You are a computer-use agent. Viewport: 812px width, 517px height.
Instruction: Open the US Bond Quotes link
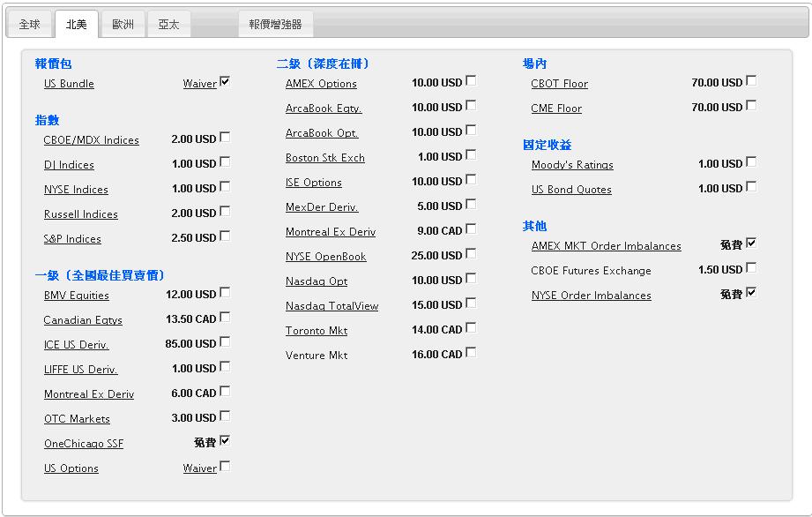[571, 190]
